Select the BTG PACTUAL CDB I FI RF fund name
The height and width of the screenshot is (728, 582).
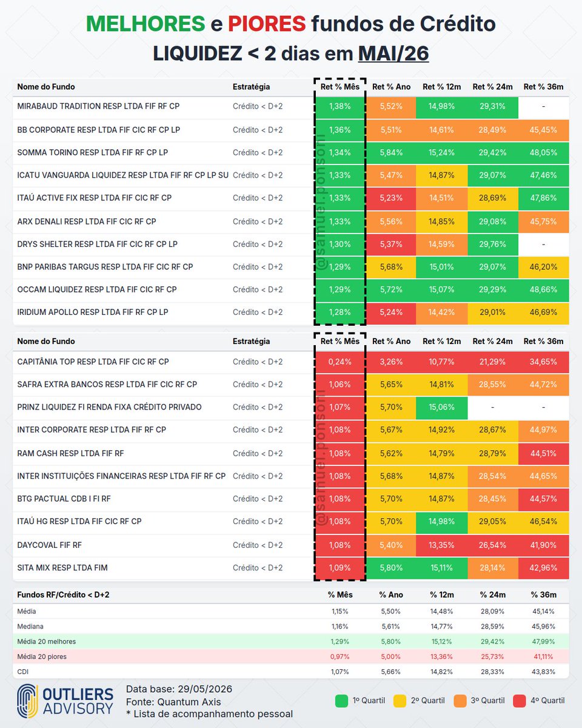click(64, 499)
